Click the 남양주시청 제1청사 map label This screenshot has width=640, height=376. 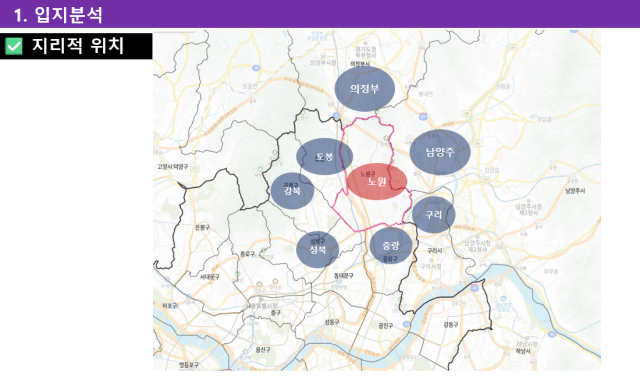pyautogui.click(x=529, y=210)
